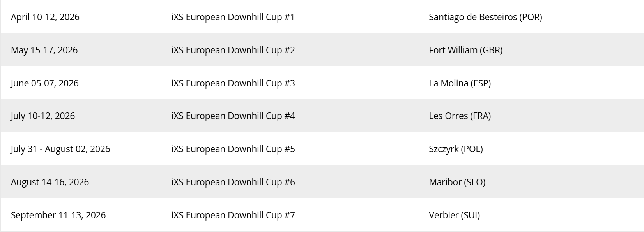644x232 pixels.
Task: Select the July 10-12, 2026 date
Action: pyautogui.click(x=43, y=116)
